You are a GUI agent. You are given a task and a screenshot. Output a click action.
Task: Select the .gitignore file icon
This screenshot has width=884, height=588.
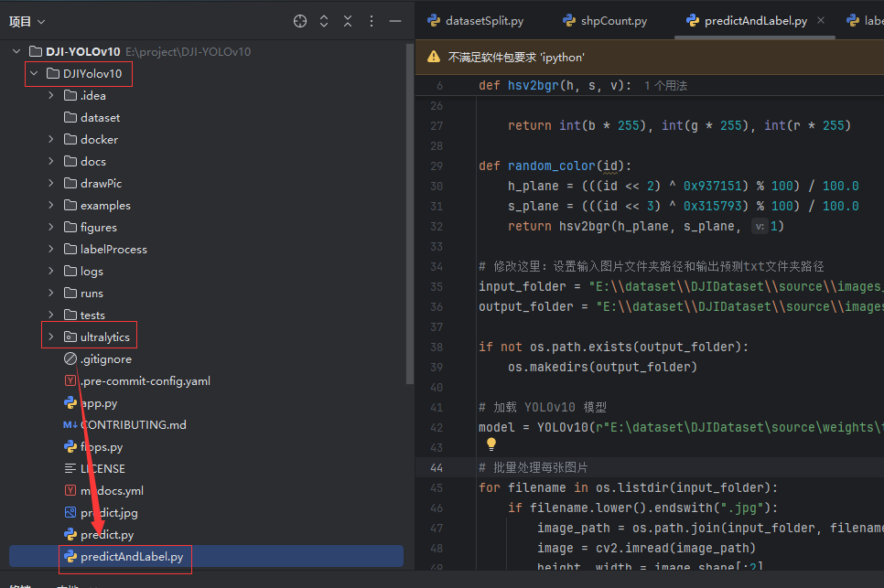pos(70,358)
